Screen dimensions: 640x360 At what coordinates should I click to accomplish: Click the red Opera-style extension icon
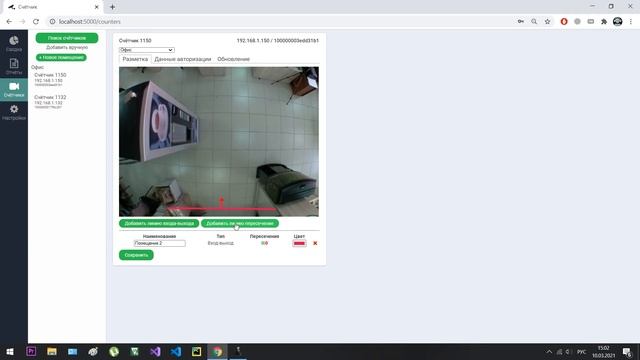[564, 22]
